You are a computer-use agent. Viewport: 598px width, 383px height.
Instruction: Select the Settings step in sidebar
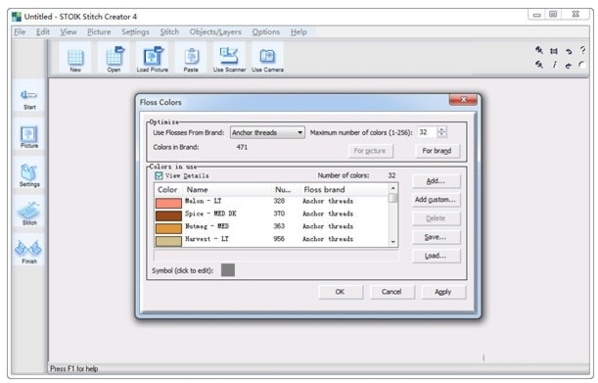click(x=29, y=175)
